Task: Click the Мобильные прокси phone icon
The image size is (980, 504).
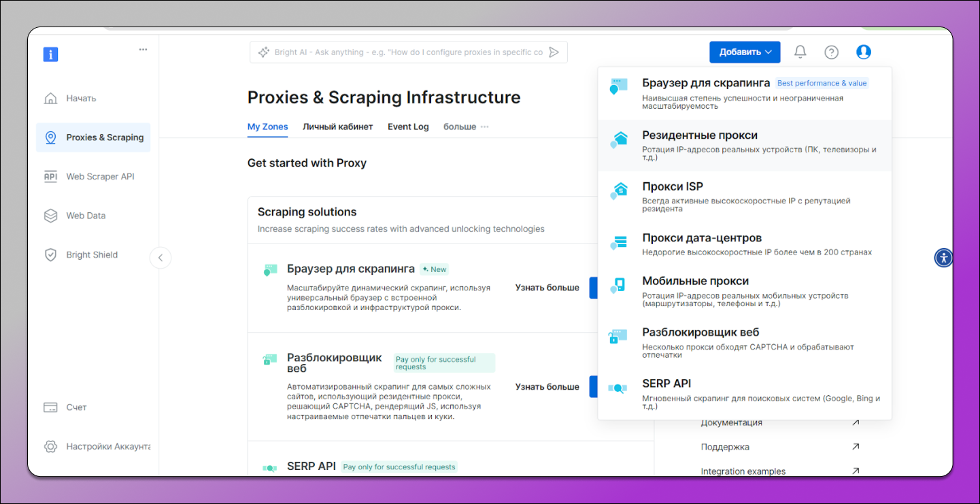Action: 618,286
